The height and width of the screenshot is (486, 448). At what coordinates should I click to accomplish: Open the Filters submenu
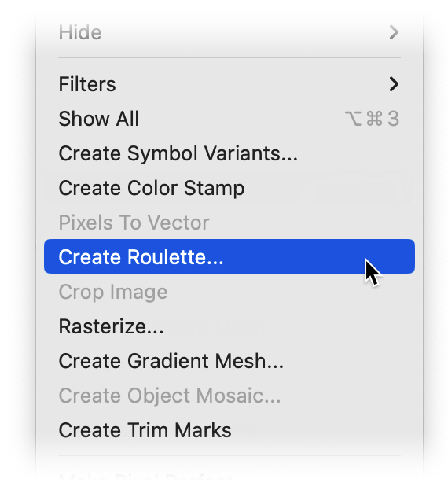230,84
